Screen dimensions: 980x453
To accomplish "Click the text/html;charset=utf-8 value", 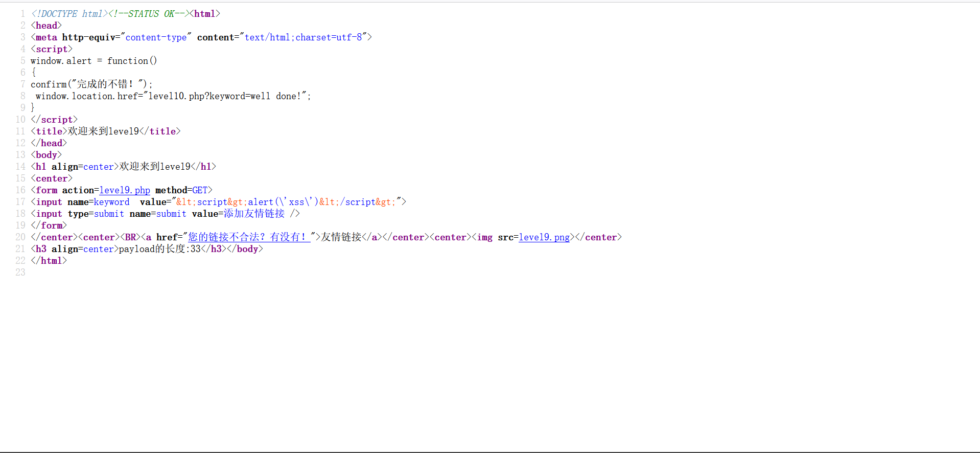I will (x=304, y=37).
